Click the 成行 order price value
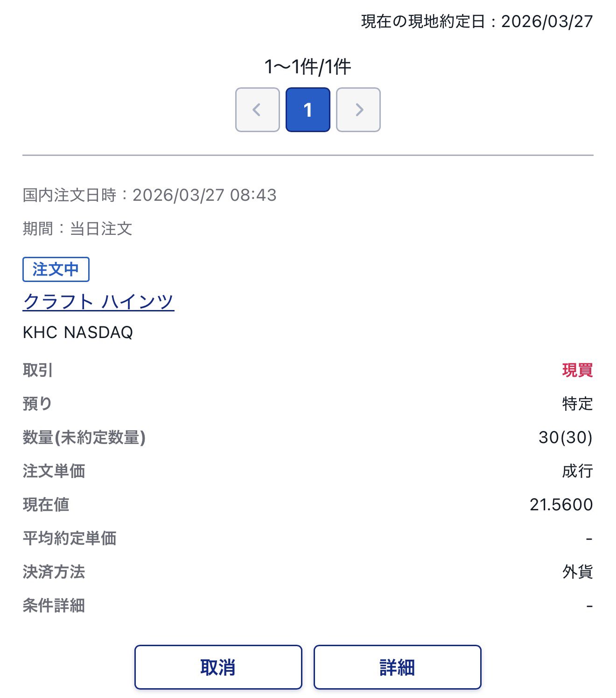 coord(577,471)
